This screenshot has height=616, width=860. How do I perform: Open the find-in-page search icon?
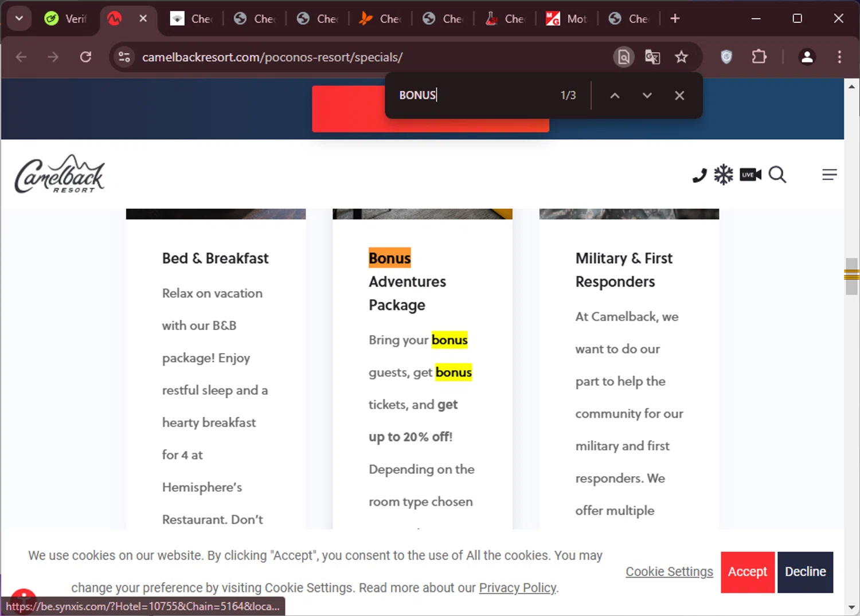tap(624, 57)
